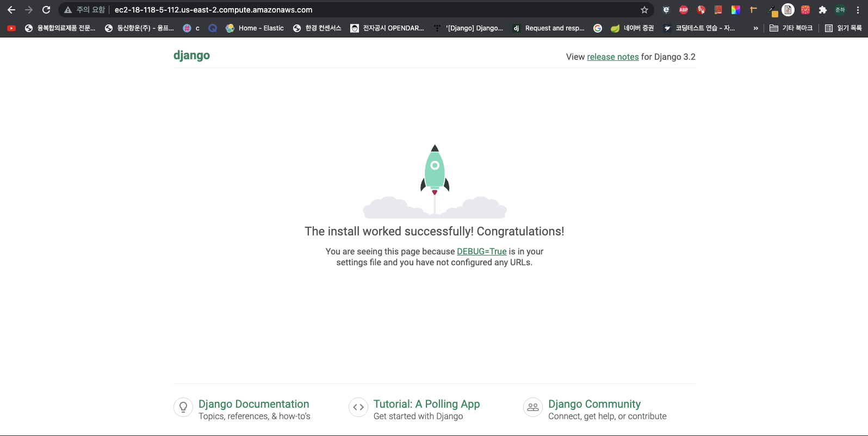Expand hidden bookmarks chevron
The width and height of the screenshot is (868, 436).
(x=755, y=28)
